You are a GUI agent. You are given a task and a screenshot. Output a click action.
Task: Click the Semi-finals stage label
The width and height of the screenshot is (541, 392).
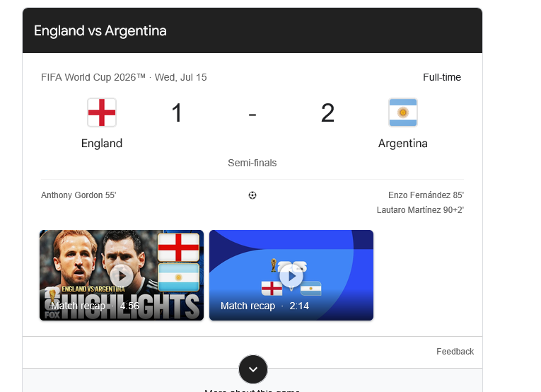pos(252,163)
